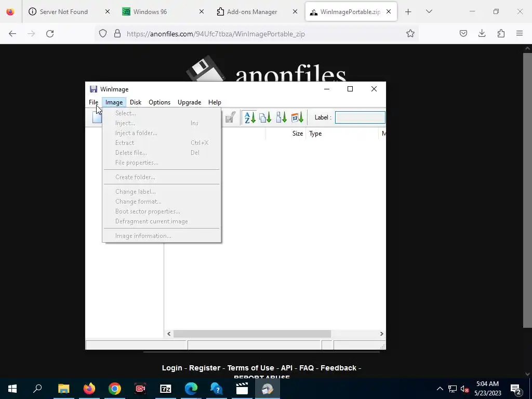Open Firefox downloads panel
Image resolution: width=532 pixels, height=399 pixels.
[x=482, y=34]
